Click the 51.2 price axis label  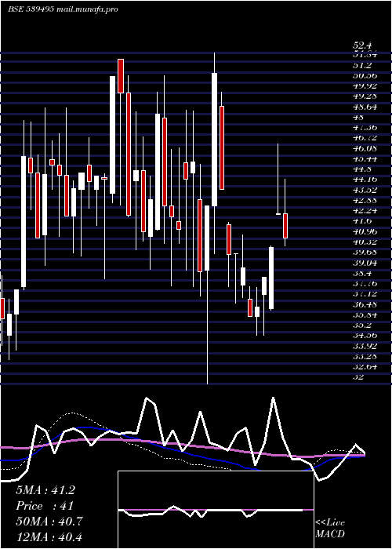coord(362,65)
